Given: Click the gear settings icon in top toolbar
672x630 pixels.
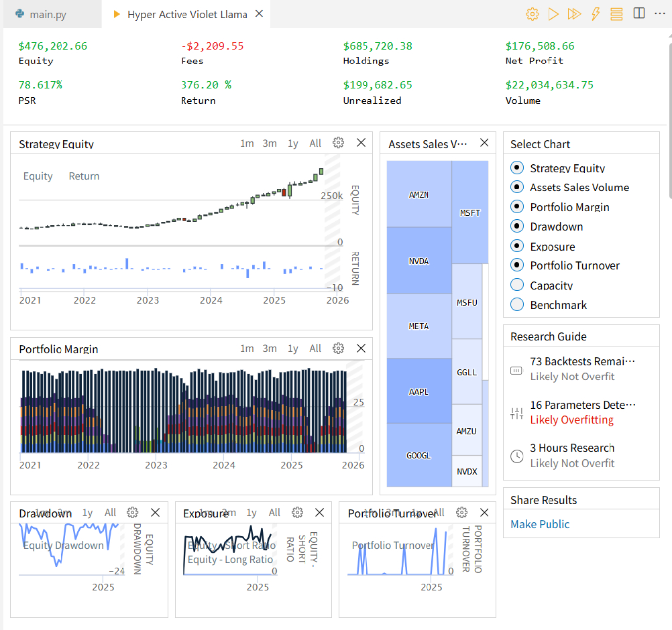Looking at the screenshot, I should pos(533,14).
